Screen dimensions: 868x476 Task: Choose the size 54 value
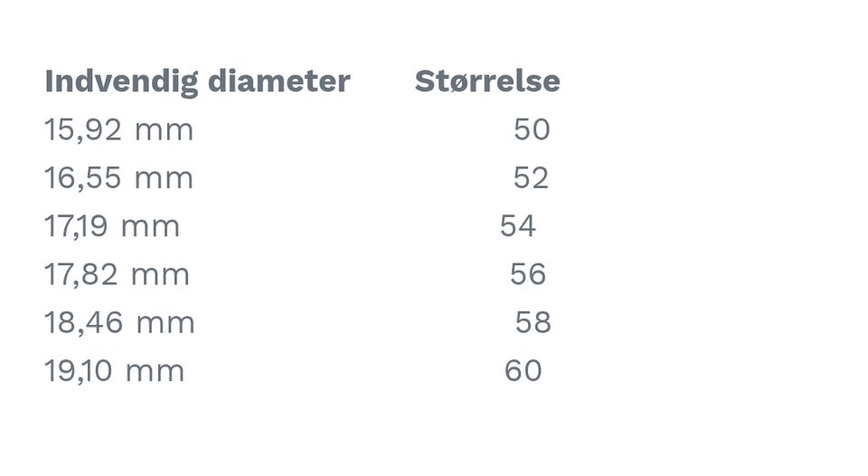(x=517, y=225)
